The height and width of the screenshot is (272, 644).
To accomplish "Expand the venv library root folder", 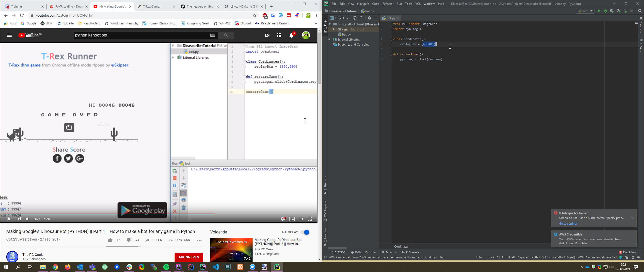I will [x=334, y=29].
